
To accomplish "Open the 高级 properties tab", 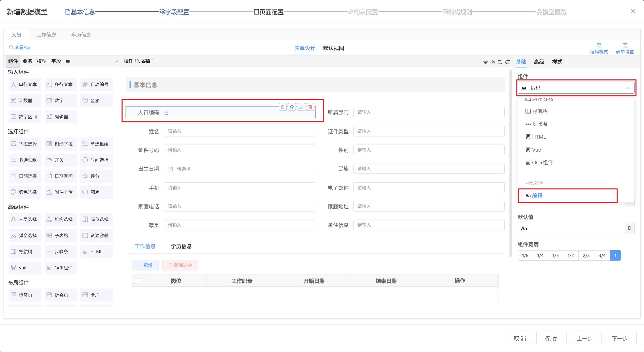I will pos(539,62).
